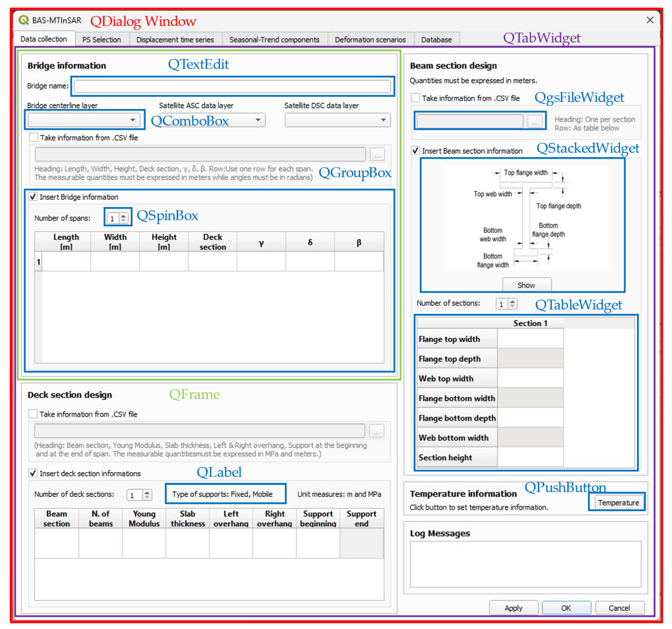Click browse button for Beam section CSV file
The height and width of the screenshot is (629, 672).
click(535, 121)
